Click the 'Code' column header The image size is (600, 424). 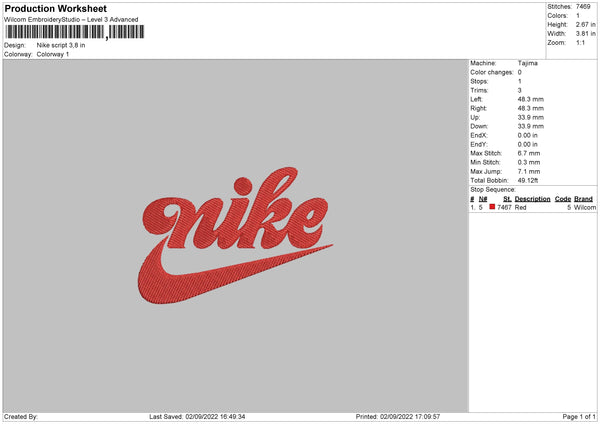(x=563, y=199)
